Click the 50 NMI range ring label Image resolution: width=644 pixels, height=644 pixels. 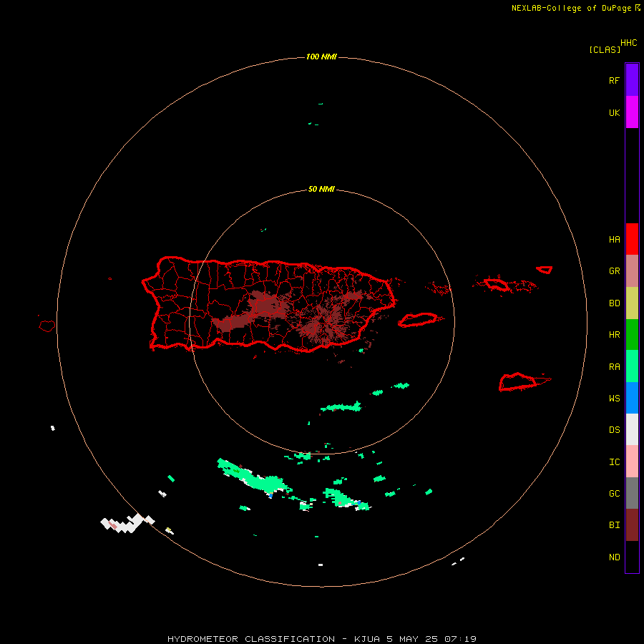(321, 189)
